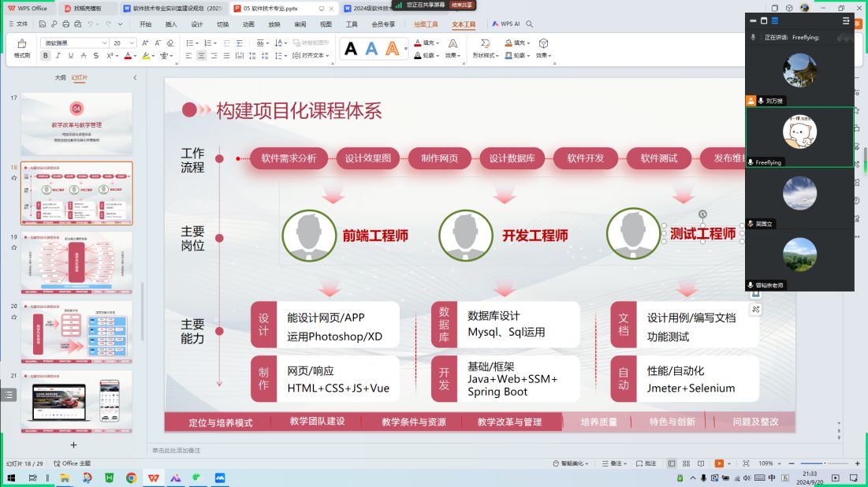
Task: Click the zoom slider in status bar
Action: click(x=825, y=463)
